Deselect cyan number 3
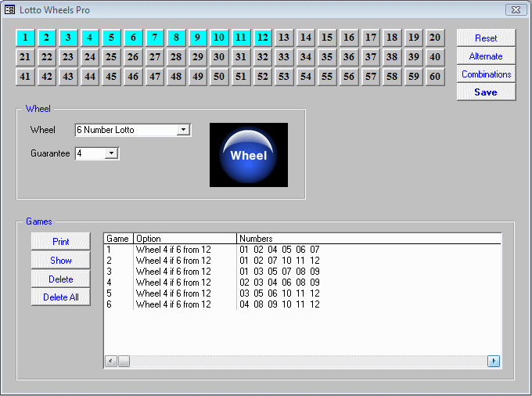Viewport: 532px width, 396px height. pos(68,38)
